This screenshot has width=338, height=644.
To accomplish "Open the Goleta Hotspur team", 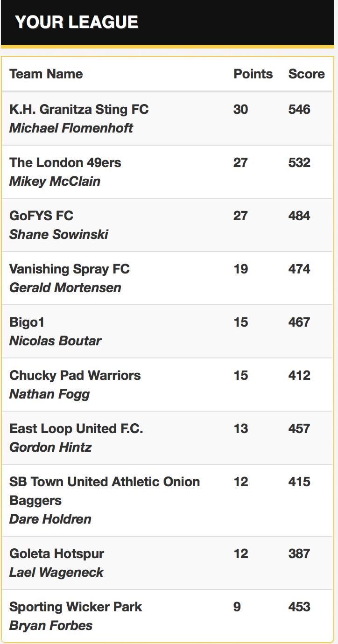I will pos(56,553).
